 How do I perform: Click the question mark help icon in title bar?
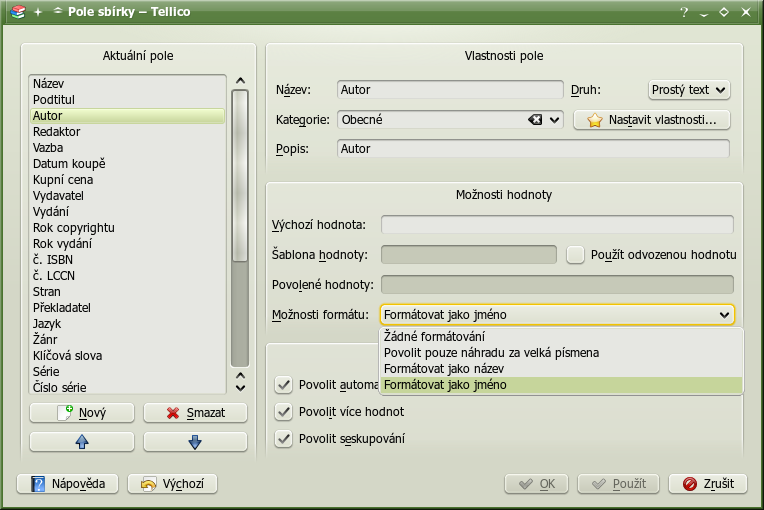(x=684, y=12)
